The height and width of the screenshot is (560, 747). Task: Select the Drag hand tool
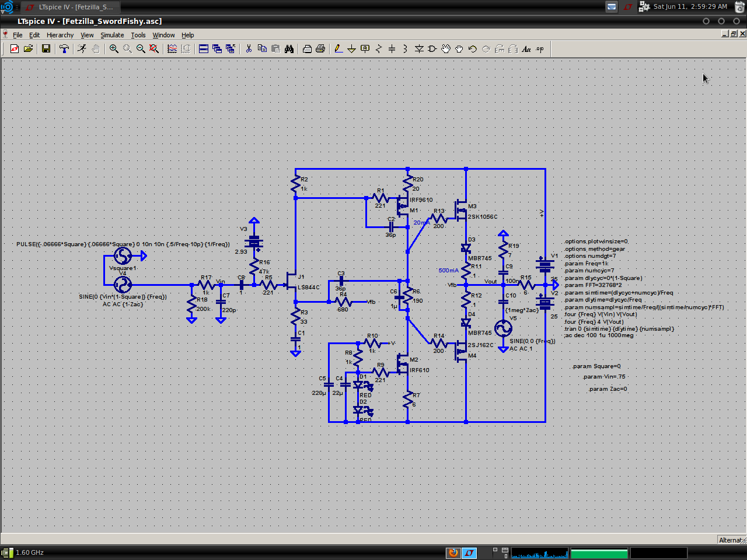(459, 49)
